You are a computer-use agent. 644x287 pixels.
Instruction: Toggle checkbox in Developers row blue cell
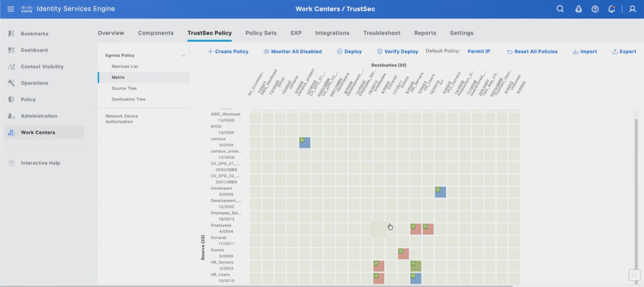coord(438,189)
